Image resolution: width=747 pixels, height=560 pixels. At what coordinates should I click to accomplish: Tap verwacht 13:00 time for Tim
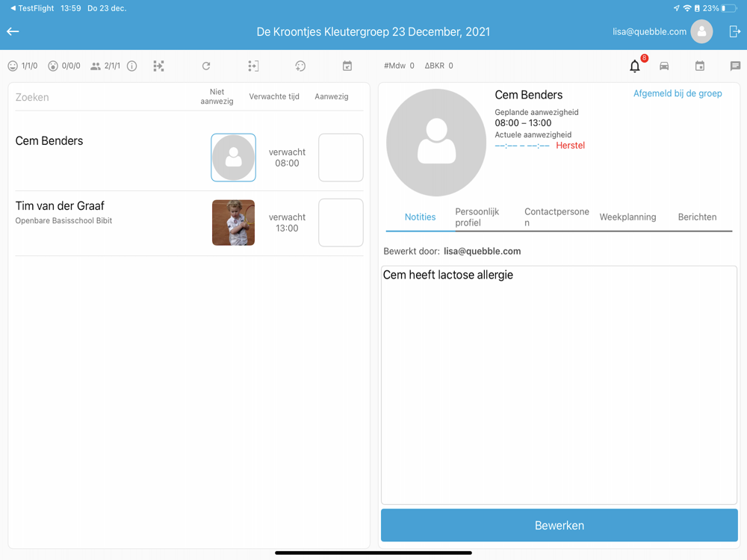pyautogui.click(x=287, y=223)
